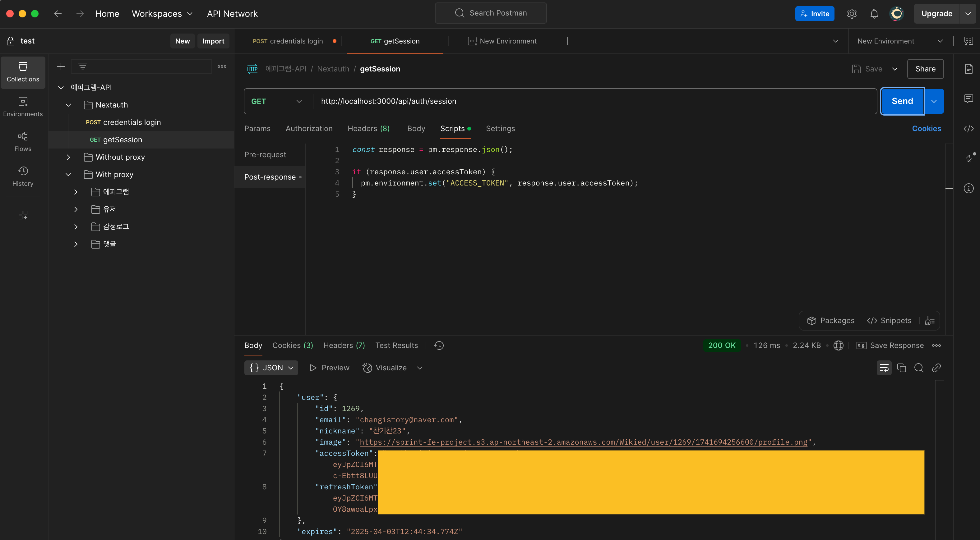Open response history clock icon
Viewport: 980px width, 540px height.
click(x=439, y=345)
